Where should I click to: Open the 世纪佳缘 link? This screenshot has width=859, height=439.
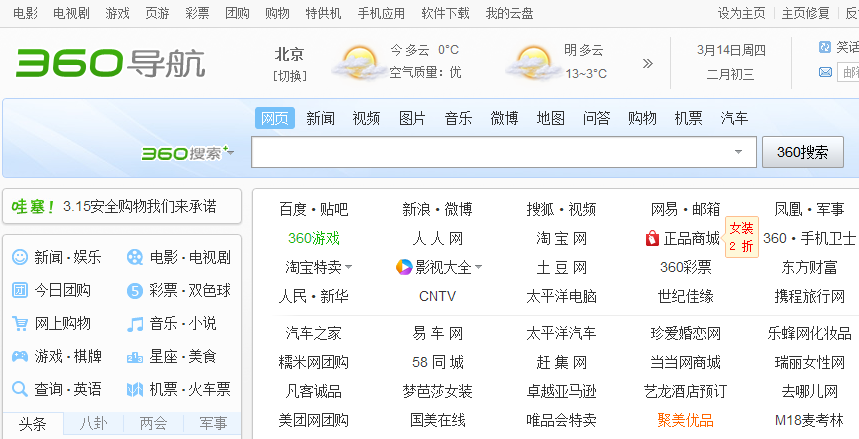[685, 297]
